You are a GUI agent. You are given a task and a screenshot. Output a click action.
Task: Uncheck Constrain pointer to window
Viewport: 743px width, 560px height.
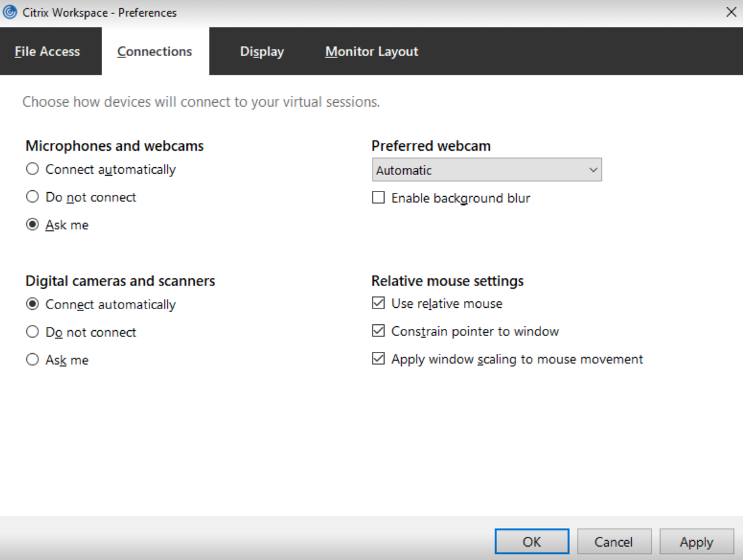coord(378,331)
